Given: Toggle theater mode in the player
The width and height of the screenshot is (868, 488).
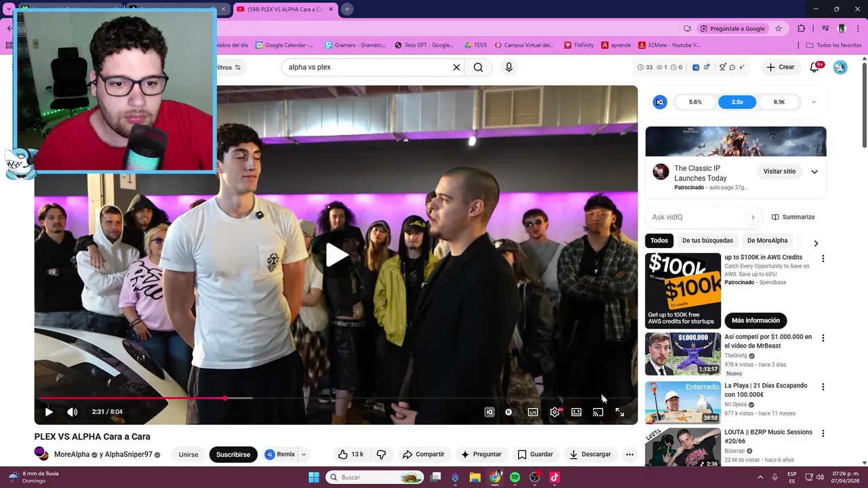Looking at the screenshot, I should [576, 412].
